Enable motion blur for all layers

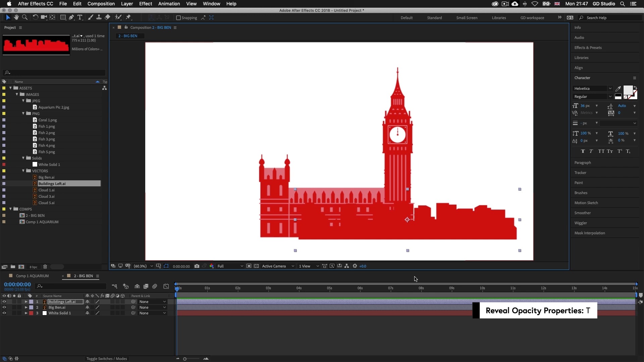click(155, 286)
